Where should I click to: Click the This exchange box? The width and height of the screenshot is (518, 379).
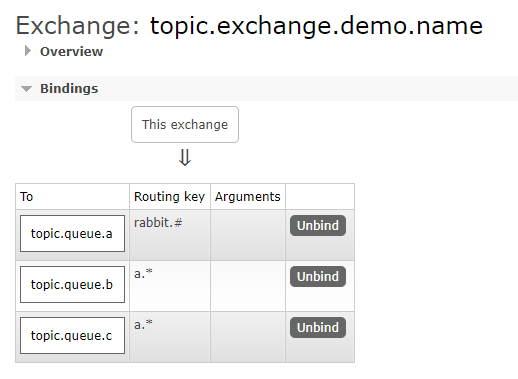185,125
